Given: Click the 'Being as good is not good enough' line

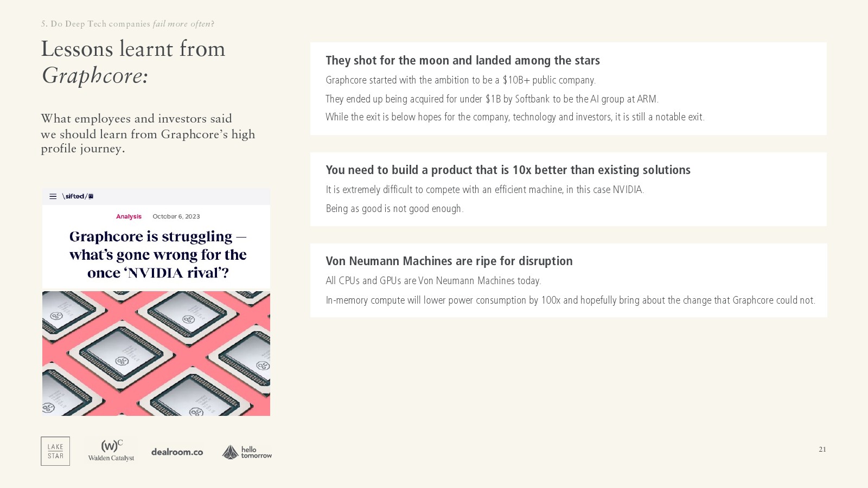Looking at the screenshot, I should click(394, 208).
